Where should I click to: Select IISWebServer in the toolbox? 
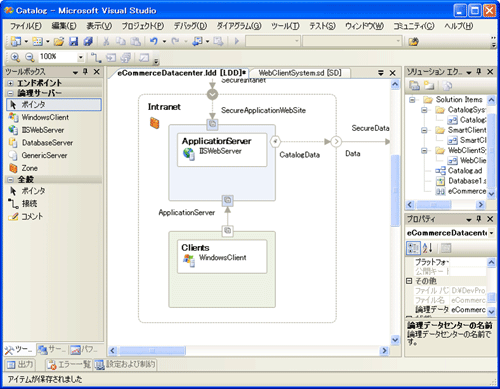[x=54, y=130]
